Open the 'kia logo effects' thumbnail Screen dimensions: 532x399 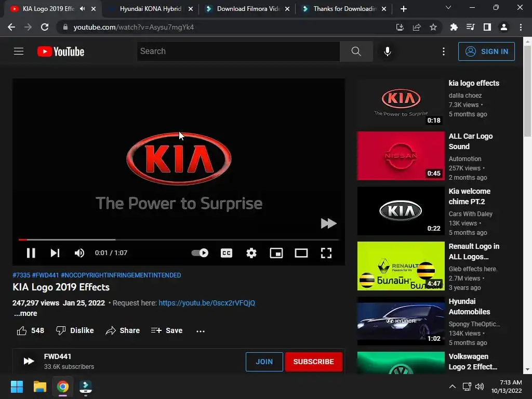coord(401,102)
